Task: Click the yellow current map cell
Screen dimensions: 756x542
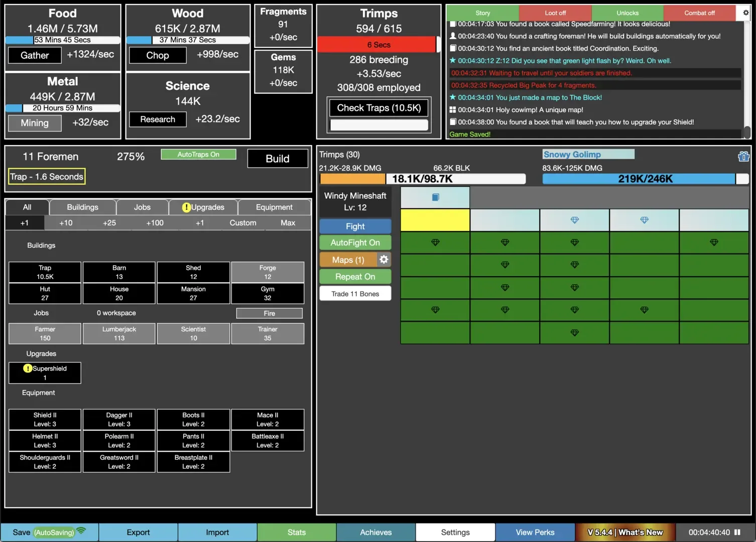Action: click(435, 220)
